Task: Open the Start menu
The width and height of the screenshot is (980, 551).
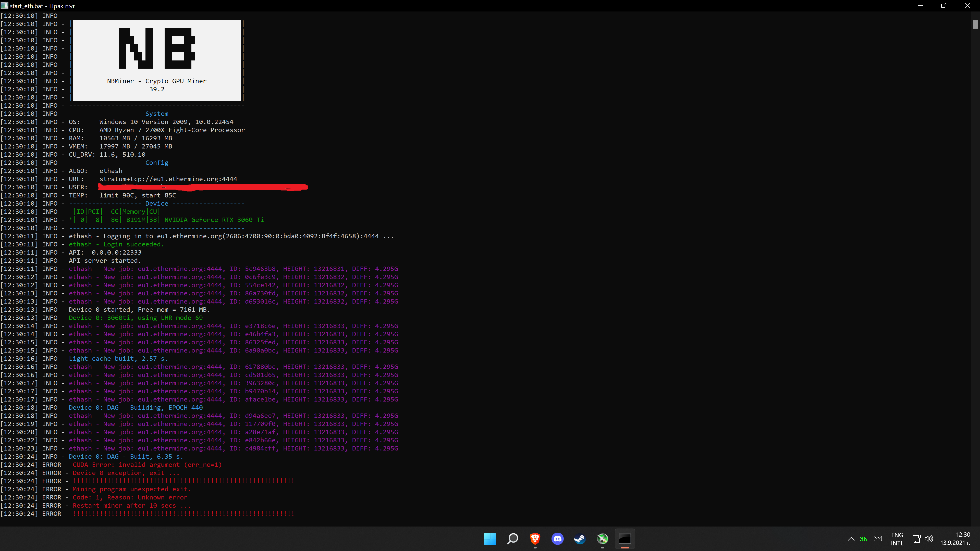Action: point(490,539)
